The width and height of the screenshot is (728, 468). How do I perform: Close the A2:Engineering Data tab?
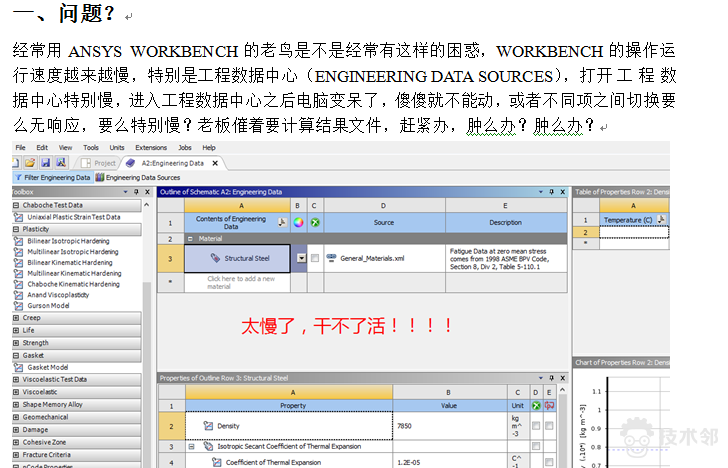(215, 163)
